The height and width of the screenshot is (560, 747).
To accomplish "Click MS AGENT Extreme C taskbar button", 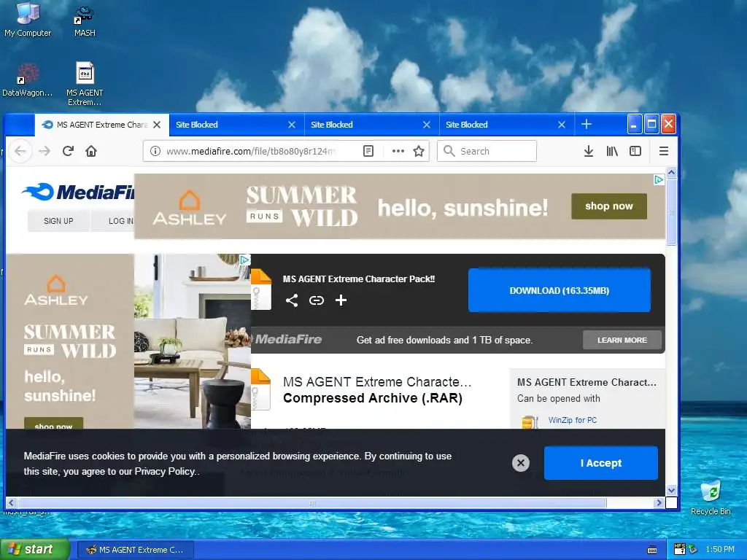I will tap(135, 550).
